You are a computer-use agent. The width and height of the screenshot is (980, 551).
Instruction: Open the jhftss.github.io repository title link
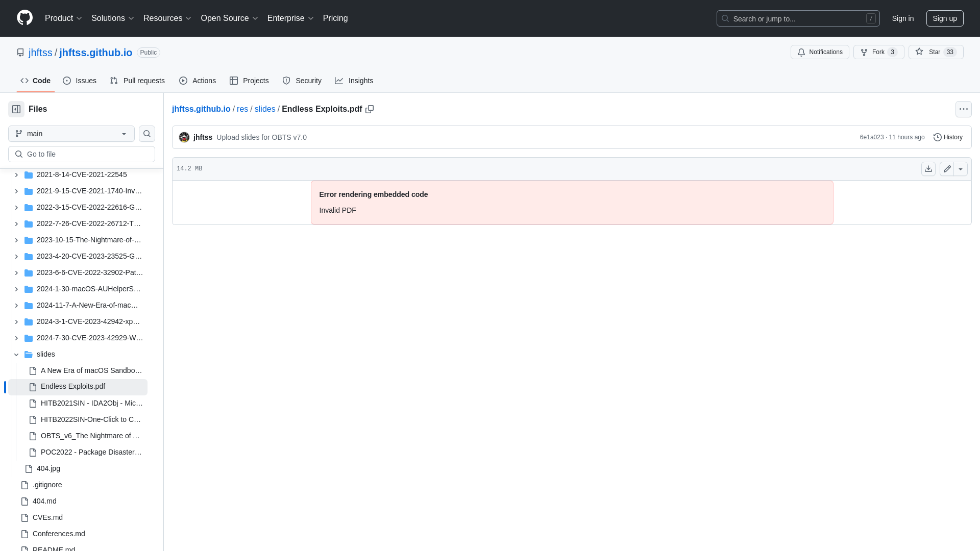[x=95, y=53]
